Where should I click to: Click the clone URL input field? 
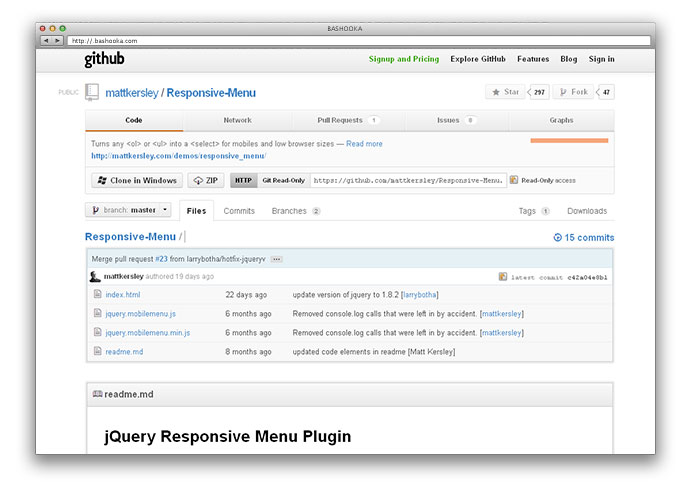(408, 180)
